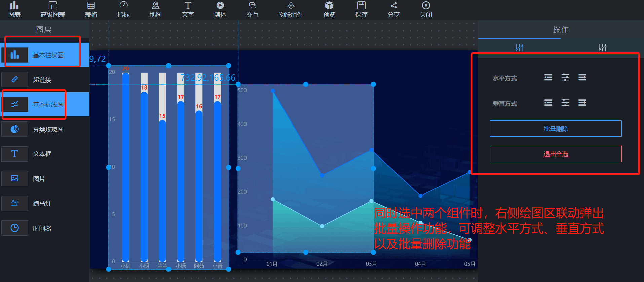Select the 跑马灯 layer row
This screenshot has width=644, height=282.
coord(44,203)
